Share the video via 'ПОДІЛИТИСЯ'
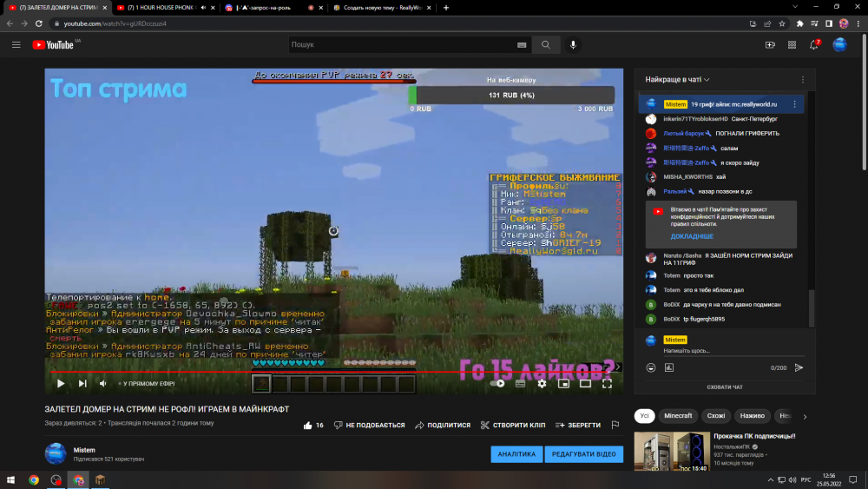The width and height of the screenshot is (868, 489). tap(443, 426)
